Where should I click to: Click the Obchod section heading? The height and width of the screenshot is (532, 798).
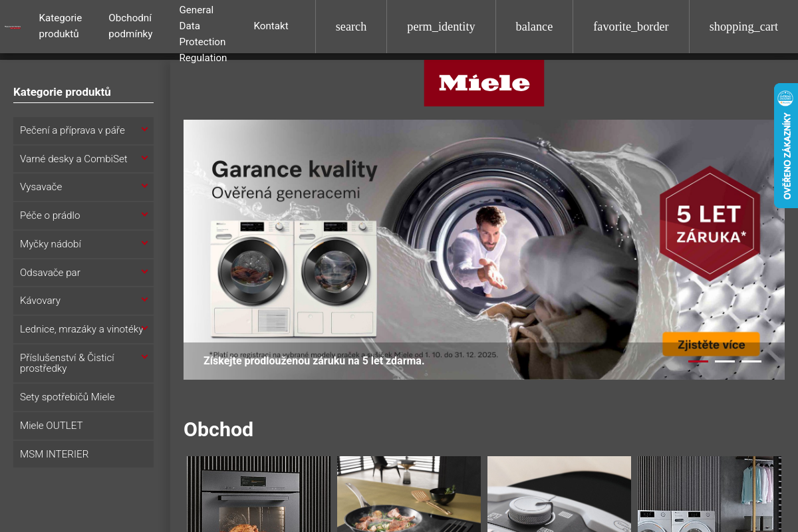[218, 430]
